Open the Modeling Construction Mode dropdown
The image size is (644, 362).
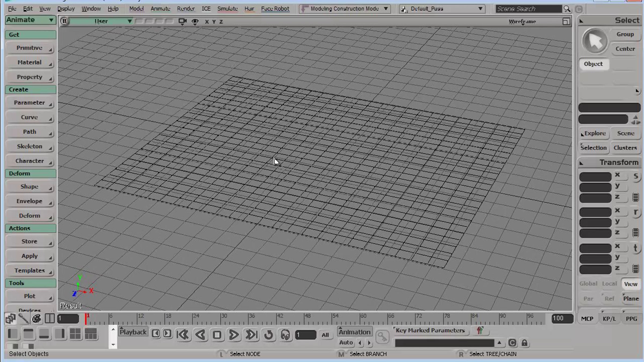coord(345,9)
